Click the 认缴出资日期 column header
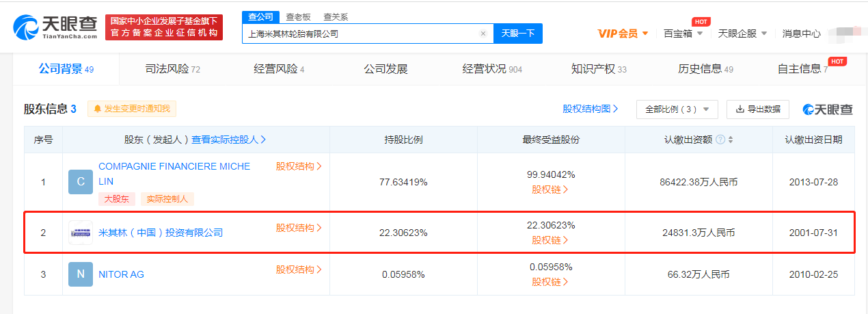Screen dimensions: 868x314 point(813,140)
